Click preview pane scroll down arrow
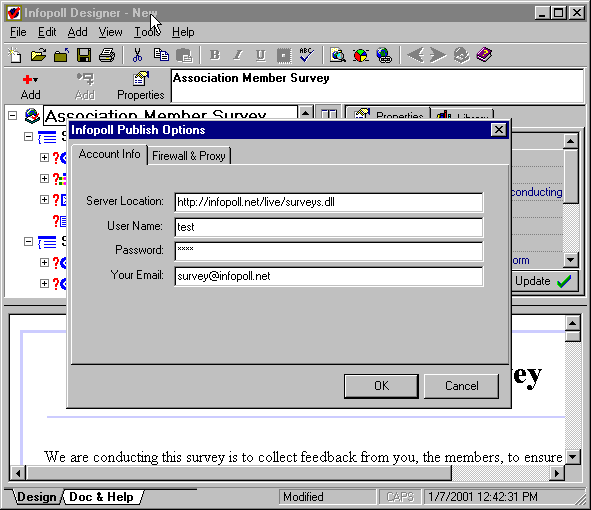The image size is (591, 510). [573, 458]
